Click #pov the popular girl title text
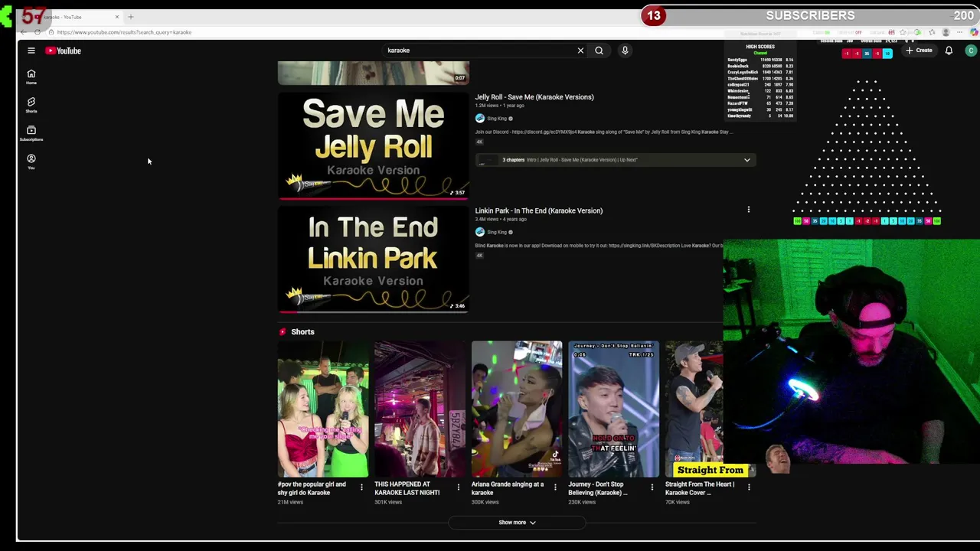Image resolution: width=980 pixels, height=551 pixels. (x=312, y=488)
